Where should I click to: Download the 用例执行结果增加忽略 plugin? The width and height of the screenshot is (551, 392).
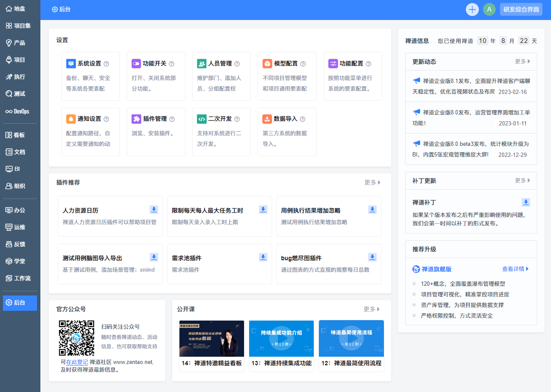(x=372, y=210)
